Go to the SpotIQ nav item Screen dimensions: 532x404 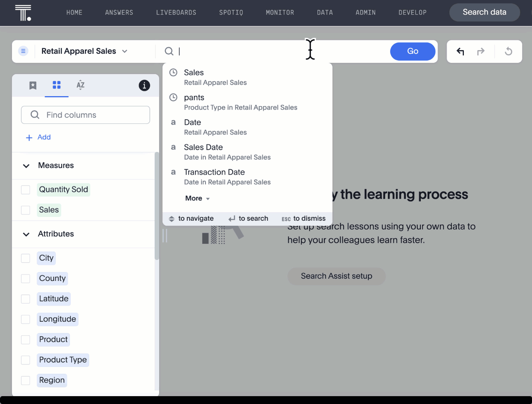click(x=231, y=13)
